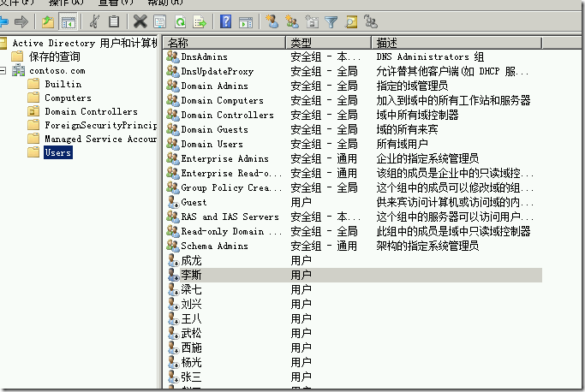Click description DNS Administrators 组
Image resolution: width=585 pixels, height=392 pixels.
pos(430,56)
